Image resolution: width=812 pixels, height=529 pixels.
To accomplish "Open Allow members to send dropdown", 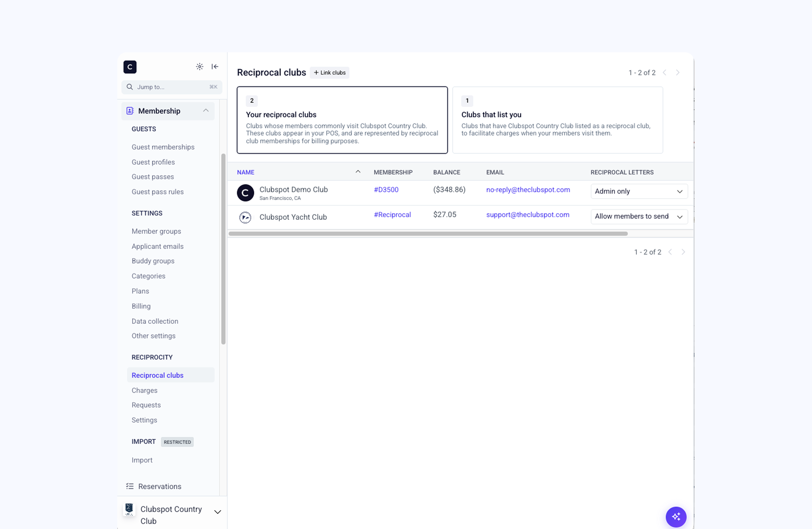I will (639, 216).
